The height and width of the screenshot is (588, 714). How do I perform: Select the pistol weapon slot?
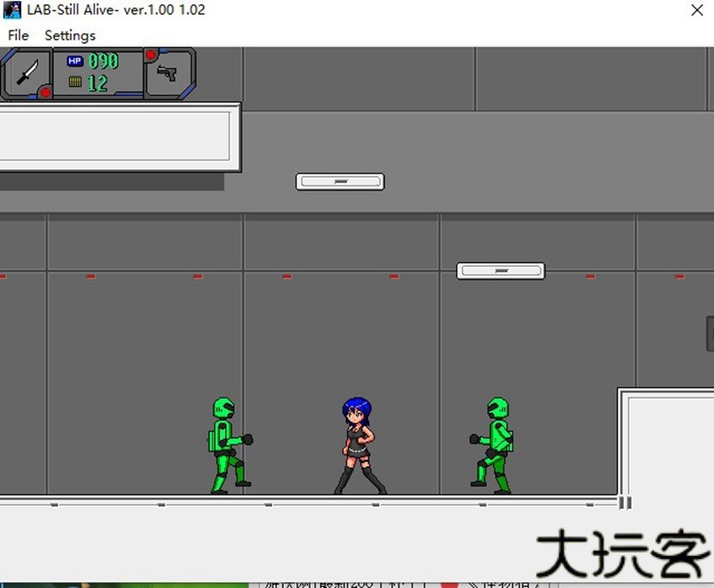pos(168,74)
